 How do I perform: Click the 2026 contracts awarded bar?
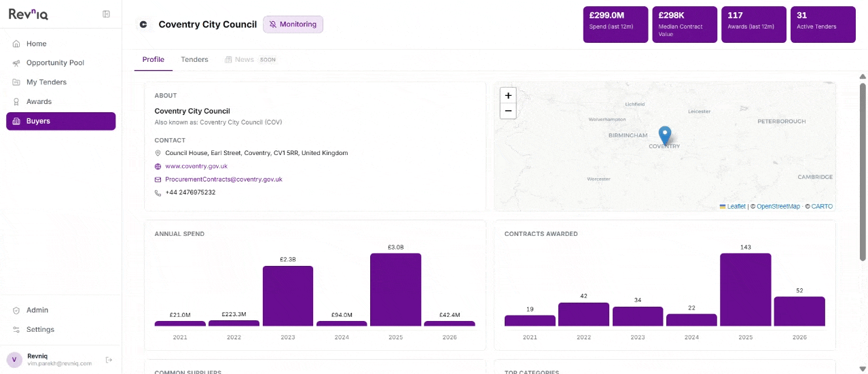click(x=799, y=311)
